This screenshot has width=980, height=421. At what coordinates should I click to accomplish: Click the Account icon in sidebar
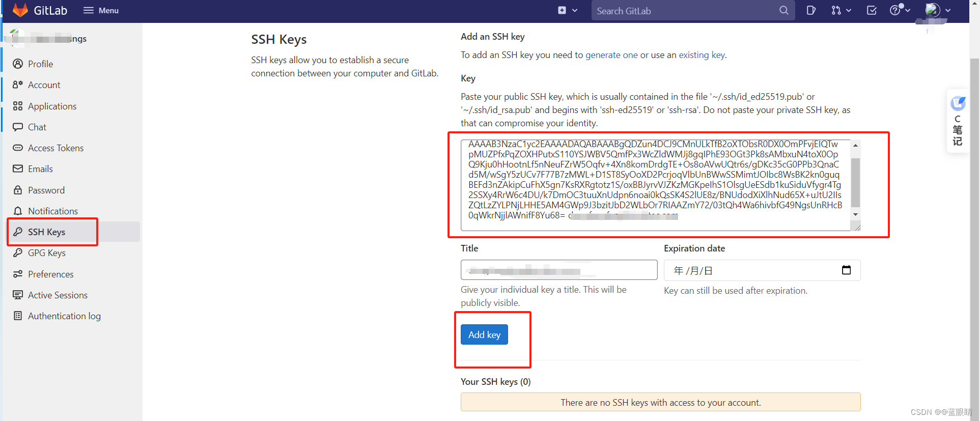click(x=18, y=85)
